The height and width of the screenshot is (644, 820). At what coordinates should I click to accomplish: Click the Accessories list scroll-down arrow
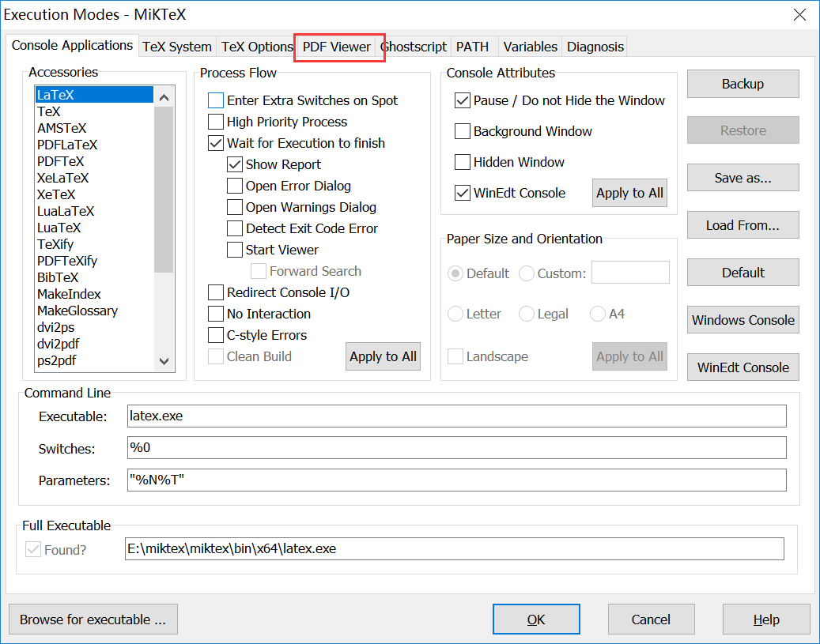coord(164,361)
